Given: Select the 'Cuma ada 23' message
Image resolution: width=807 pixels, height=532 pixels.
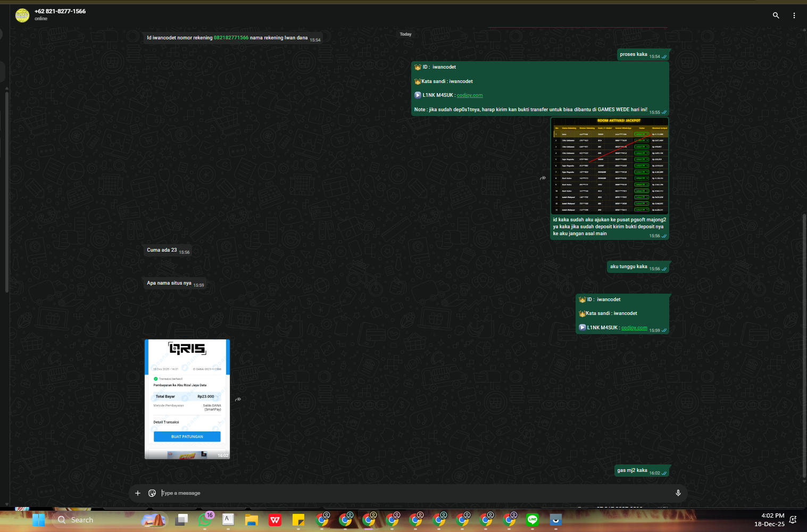Looking at the screenshot, I should pos(168,250).
